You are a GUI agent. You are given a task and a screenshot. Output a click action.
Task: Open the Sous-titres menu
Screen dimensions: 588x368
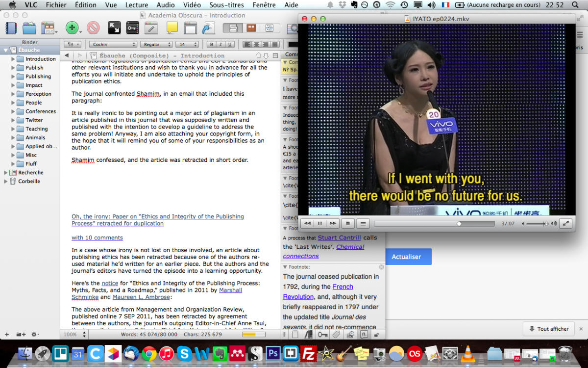point(226,5)
